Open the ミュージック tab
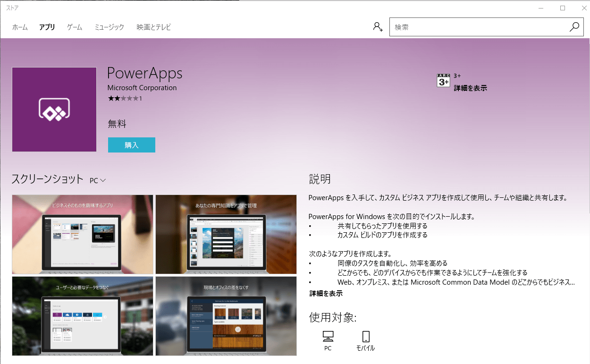This screenshot has height=364, width=590. point(109,27)
